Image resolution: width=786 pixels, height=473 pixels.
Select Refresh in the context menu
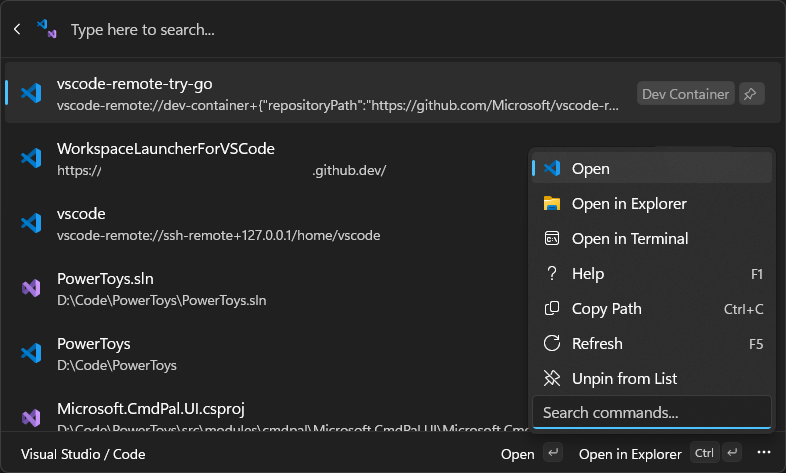(x=651, y=344)
